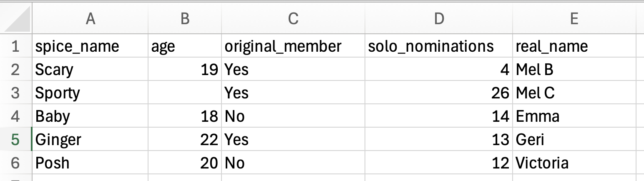Click the original_member header cell
Image resolution: width=644 pixels, height=181 pixels.
point(293,46)
